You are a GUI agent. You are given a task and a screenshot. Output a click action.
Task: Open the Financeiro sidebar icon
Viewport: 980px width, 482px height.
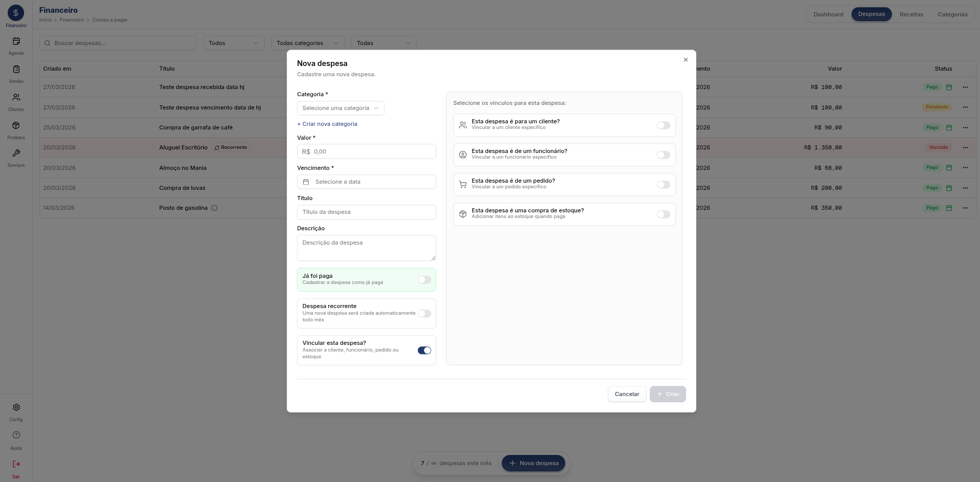(x=16, y=13)
